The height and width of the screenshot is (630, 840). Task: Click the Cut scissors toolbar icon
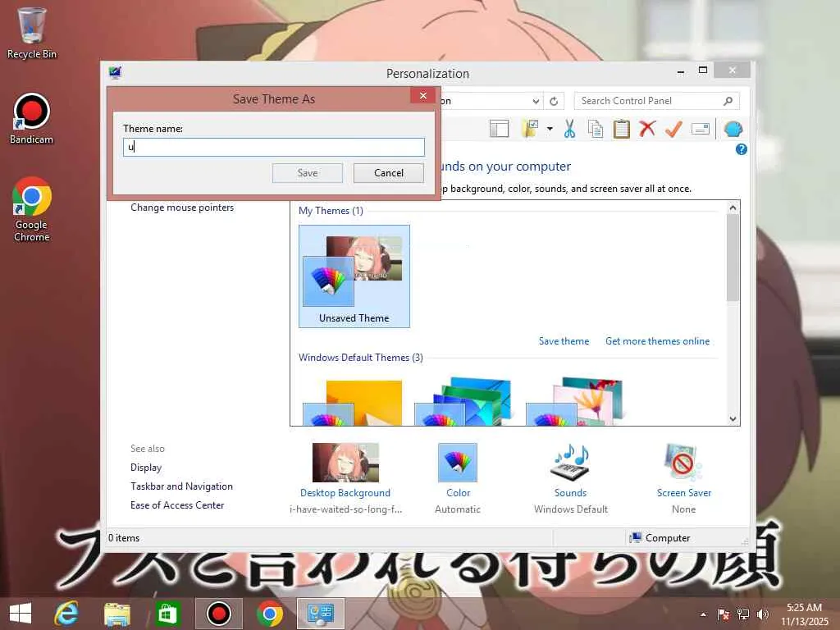pos(569,129)
